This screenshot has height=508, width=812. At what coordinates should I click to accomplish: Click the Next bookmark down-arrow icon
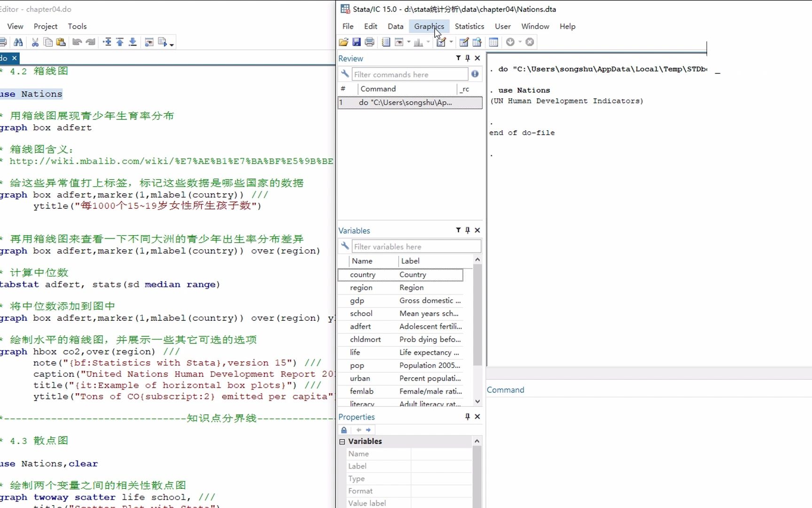133,42
